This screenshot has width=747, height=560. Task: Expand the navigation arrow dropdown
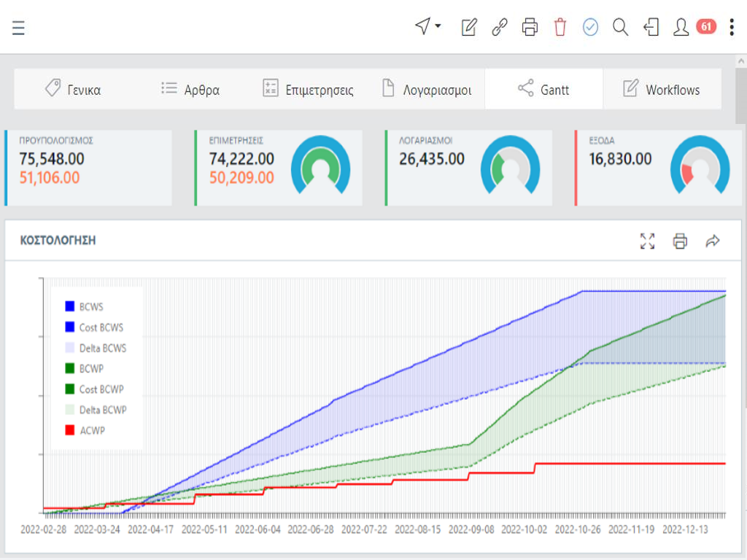(x=428, y=27)
